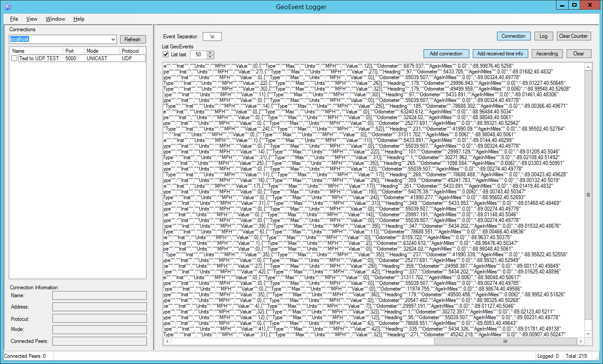Screen dimensions: 603x364
Task: Click the Clear Counter button
Action: pos(573,36)
